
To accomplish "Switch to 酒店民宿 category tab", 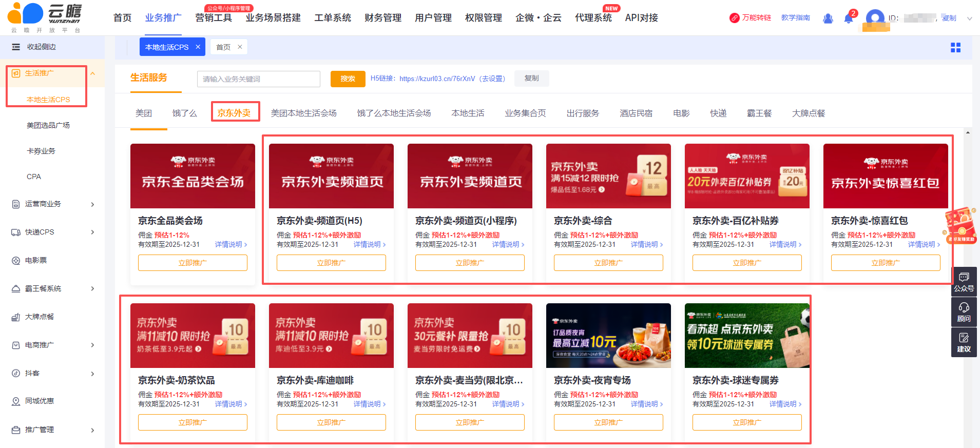I will click(636, 113).
